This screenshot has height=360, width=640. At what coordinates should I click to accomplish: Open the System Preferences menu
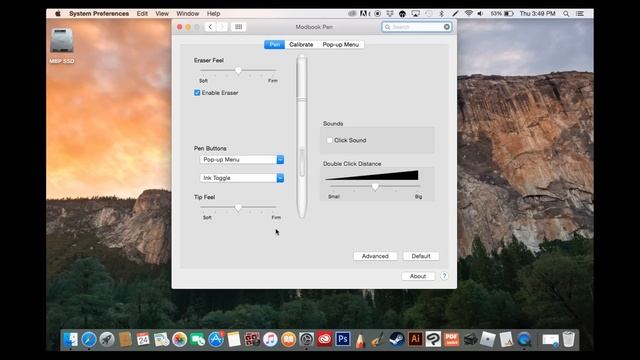point(99,13)
